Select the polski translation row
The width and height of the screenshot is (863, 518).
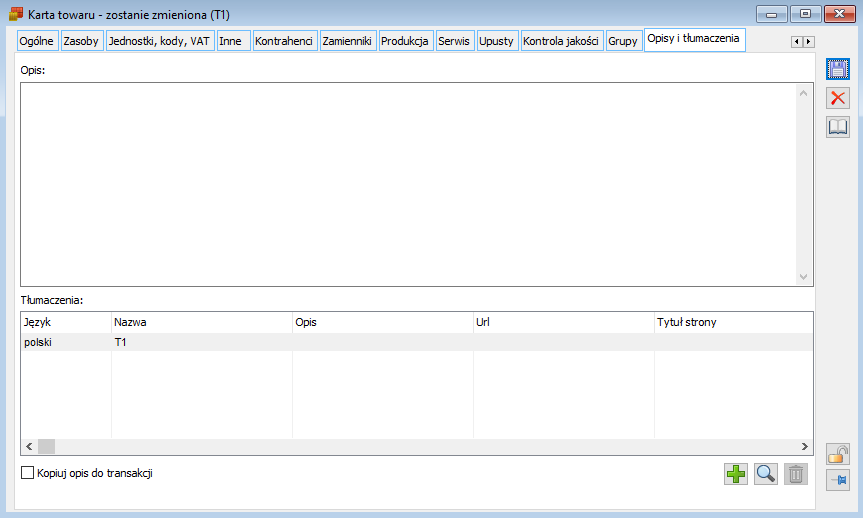tap(417, 342)
